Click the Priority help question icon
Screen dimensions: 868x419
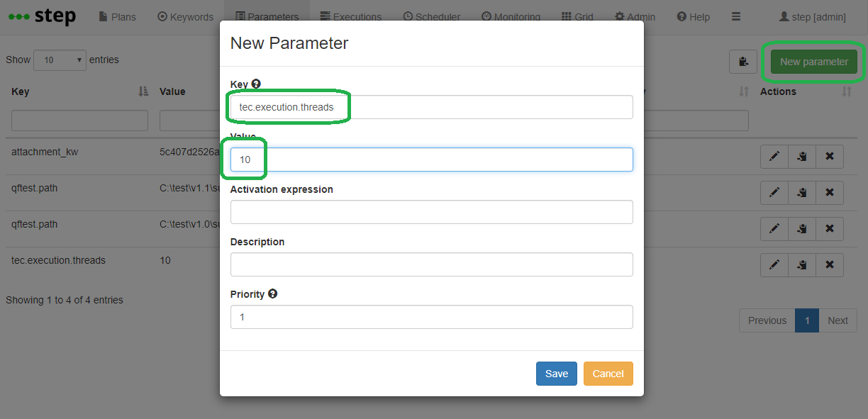tap(272, 294)
